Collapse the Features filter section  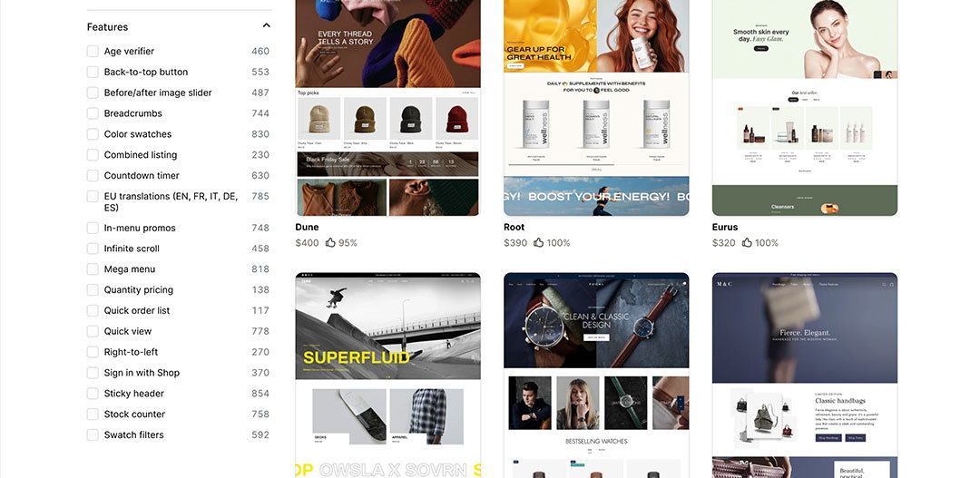tap(266, 26)
